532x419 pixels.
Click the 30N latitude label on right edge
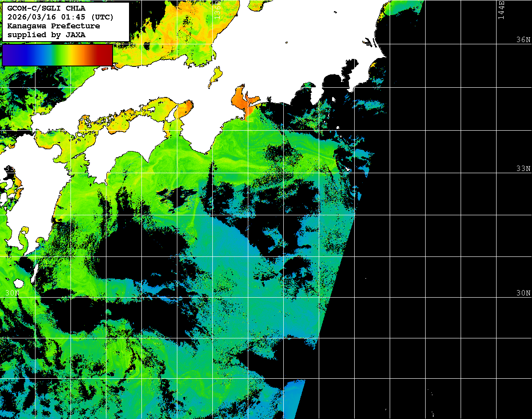523,293
